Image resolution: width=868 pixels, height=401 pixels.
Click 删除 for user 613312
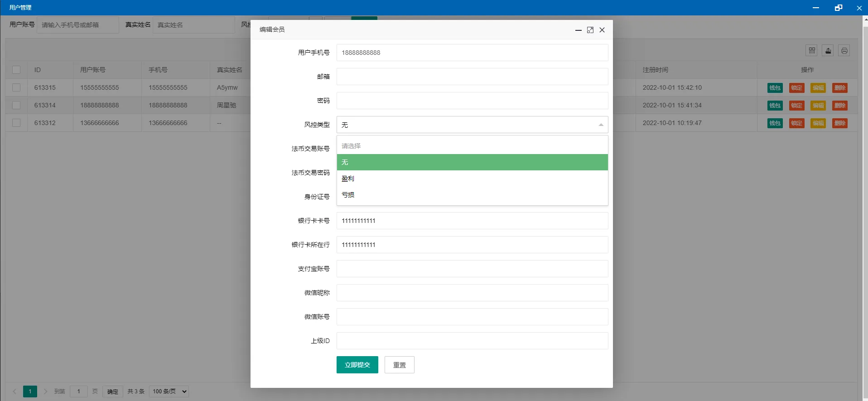(x=840, y=123)
